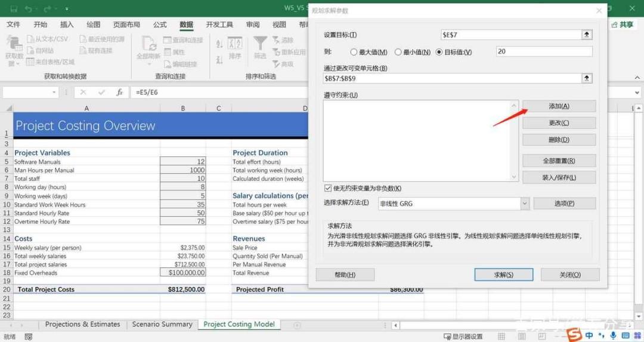Screen dimensions: 644x342
Task: Click the fx insert function icon
Action: pos(119,93)
